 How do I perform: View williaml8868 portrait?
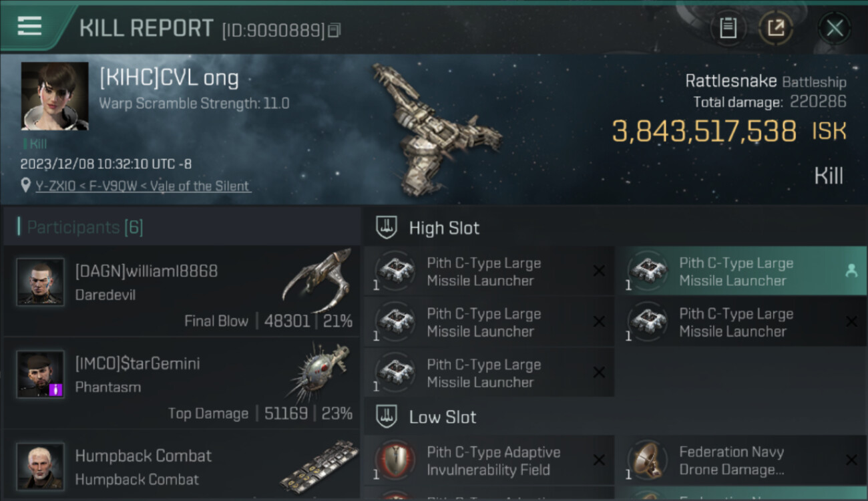click(x=41, y=282)
